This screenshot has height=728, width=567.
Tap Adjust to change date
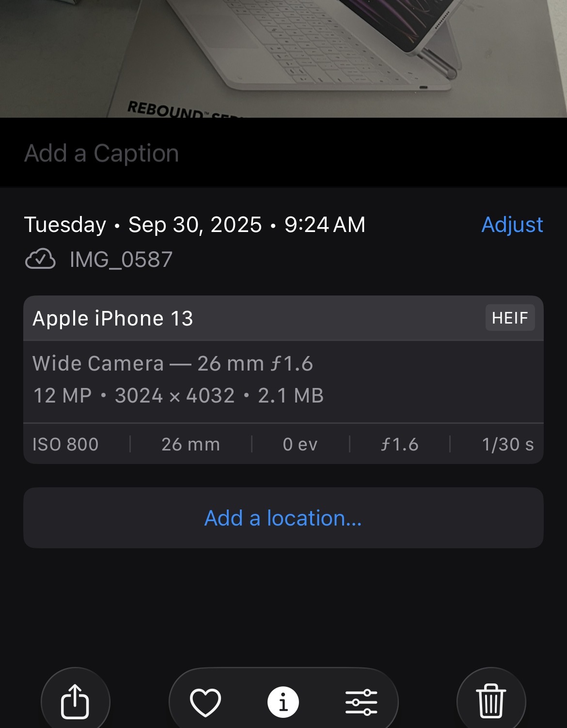[512, 225]
